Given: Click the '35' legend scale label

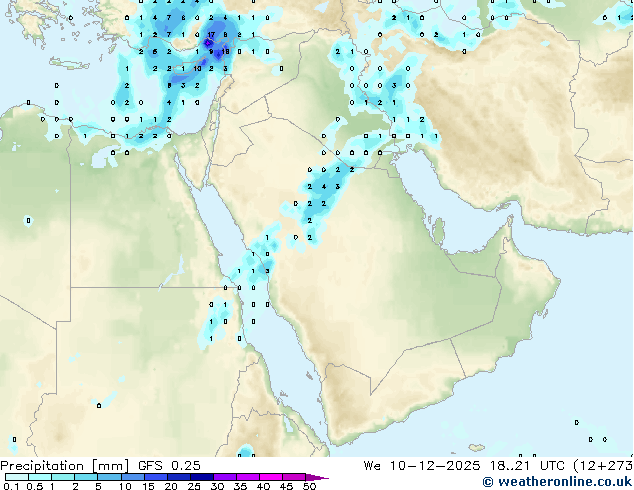Looking at the screenshot, I should (x=240, y=486).
